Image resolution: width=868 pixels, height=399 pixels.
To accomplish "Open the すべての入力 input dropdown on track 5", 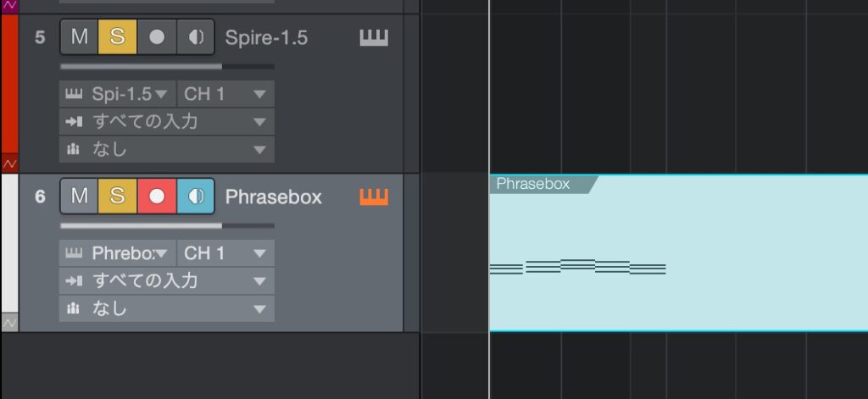I will coord(167,121).
